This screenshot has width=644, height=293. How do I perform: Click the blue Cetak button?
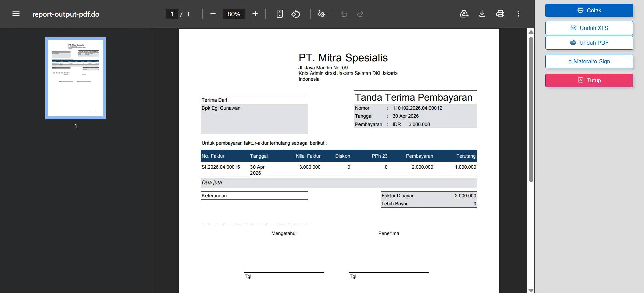click(x=589, y=10)
